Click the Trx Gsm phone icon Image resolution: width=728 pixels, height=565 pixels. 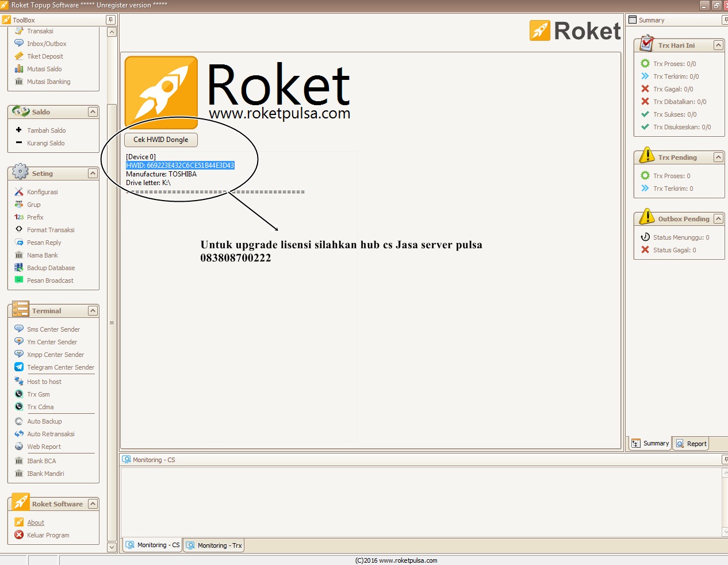pos(19,394)
